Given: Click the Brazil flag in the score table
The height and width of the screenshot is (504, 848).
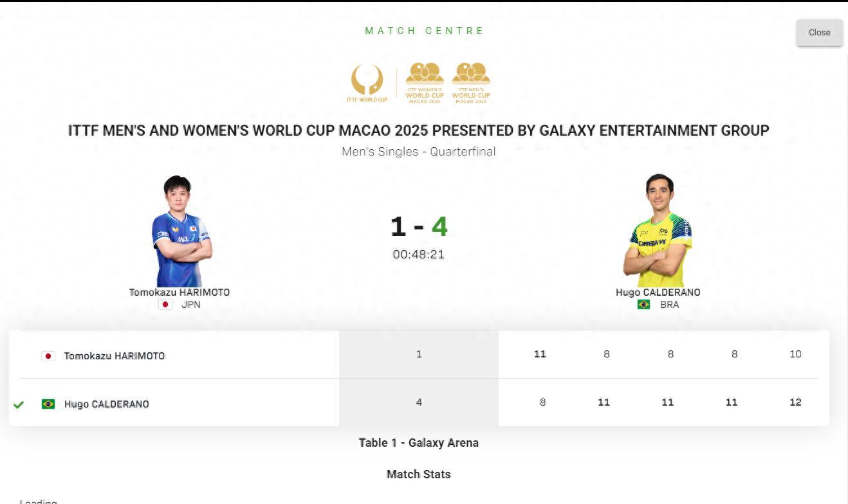Looking at the screenshot, I should point(48,404).
